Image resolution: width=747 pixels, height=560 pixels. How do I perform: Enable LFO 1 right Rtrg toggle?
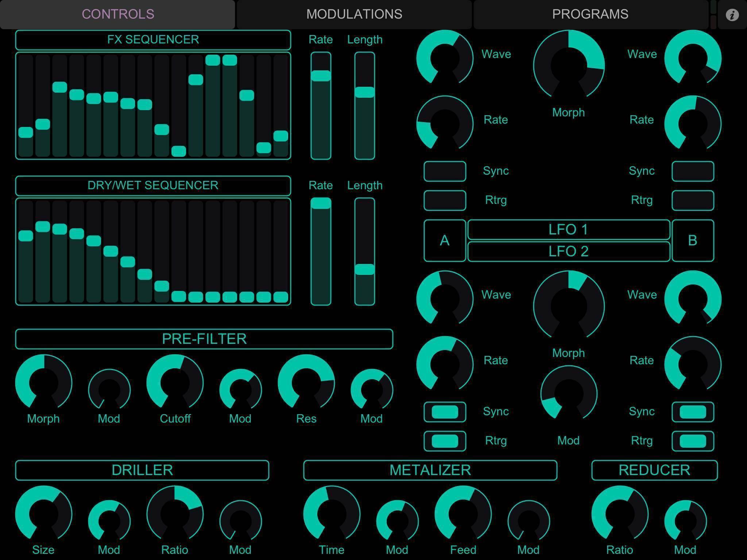point(693,201)
